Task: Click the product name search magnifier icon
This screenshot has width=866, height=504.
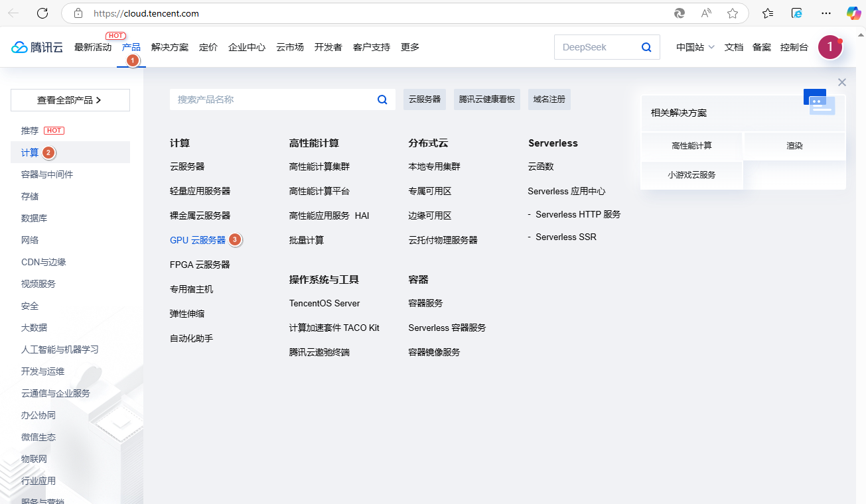Action: click(382, 99)
